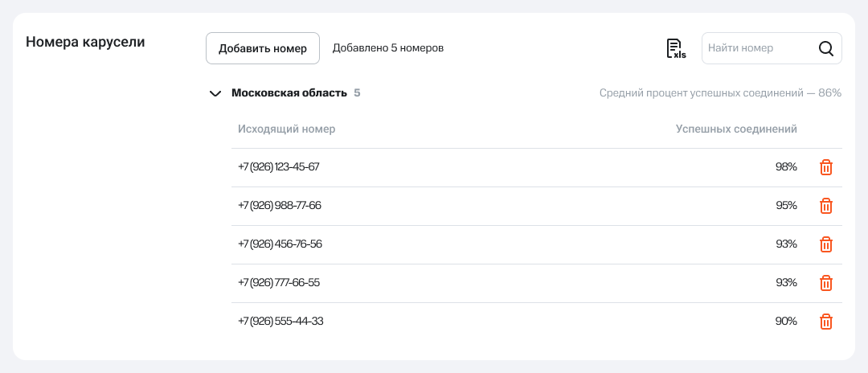868x373 pixels.
Task: Click the phone number +7 (926) 555-44-33
Action: point(280,322)
